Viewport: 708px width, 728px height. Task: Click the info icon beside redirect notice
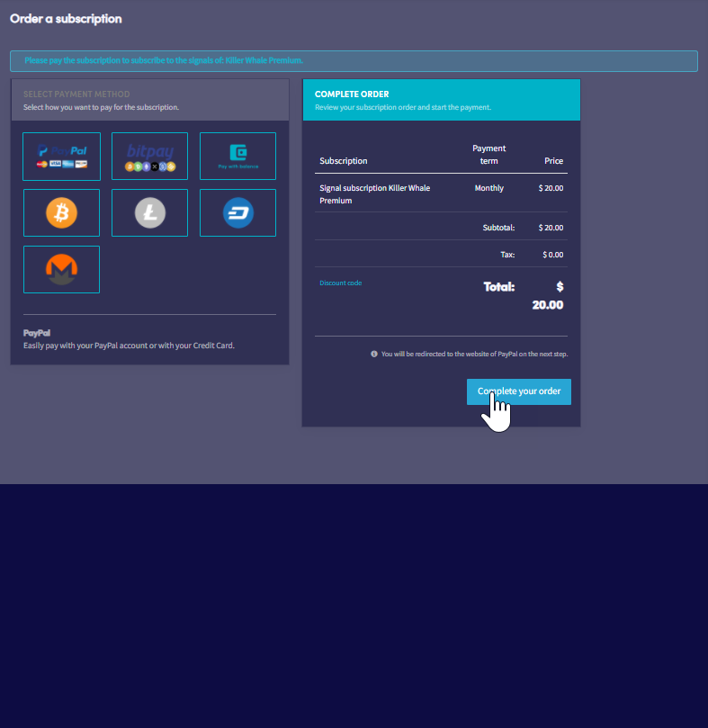coord(374,354)
